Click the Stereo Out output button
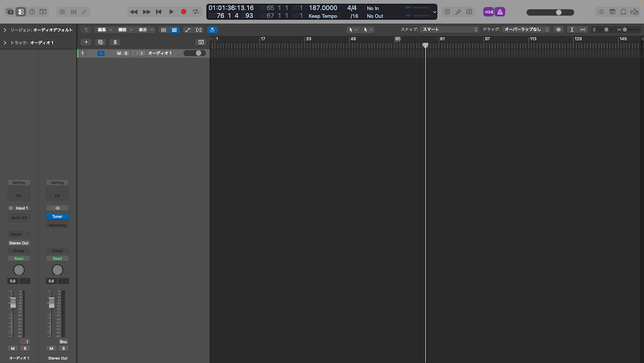The image size is (644, 363). pyautogui.click(x=19, y=243)
